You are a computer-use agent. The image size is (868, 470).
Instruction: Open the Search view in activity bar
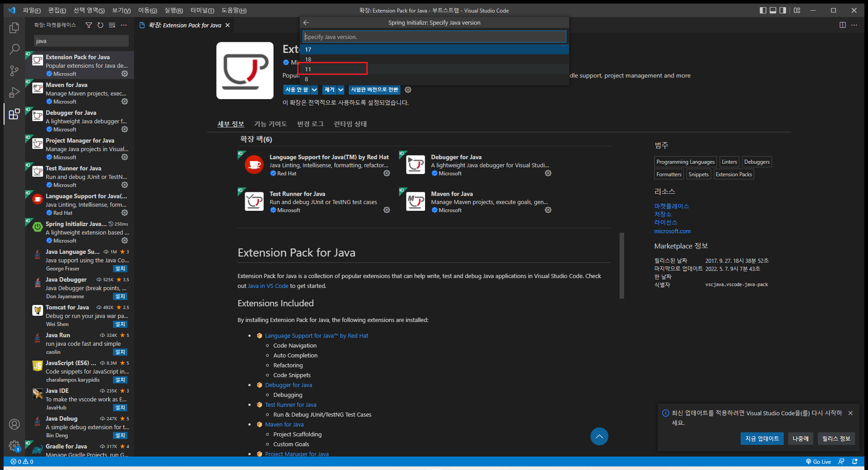[14, 49]
